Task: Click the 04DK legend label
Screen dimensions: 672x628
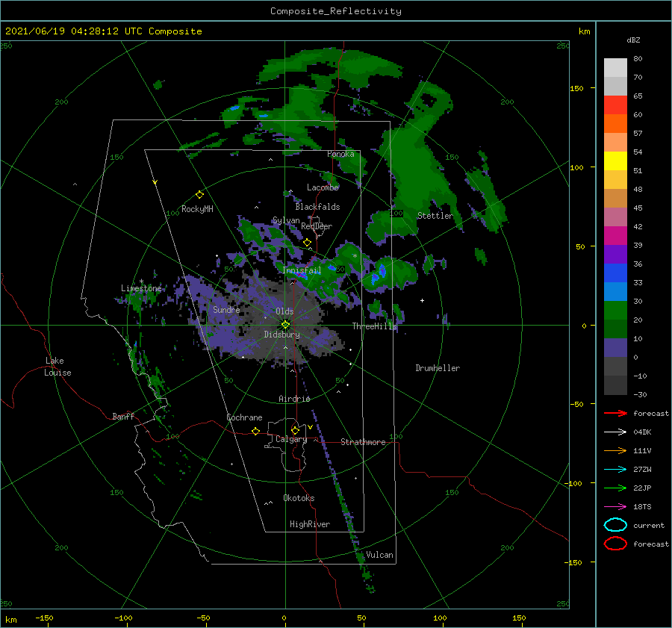Action: coord(642,432)
